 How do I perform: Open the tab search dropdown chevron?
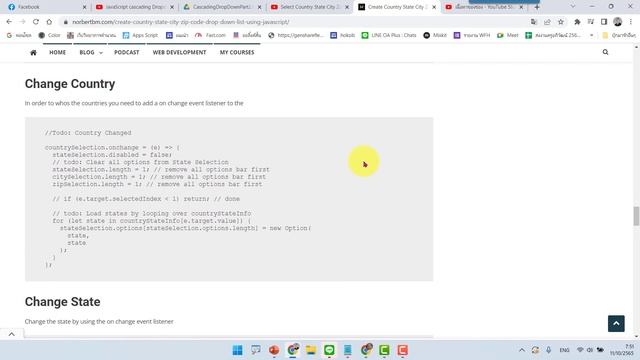coord(573,7)
